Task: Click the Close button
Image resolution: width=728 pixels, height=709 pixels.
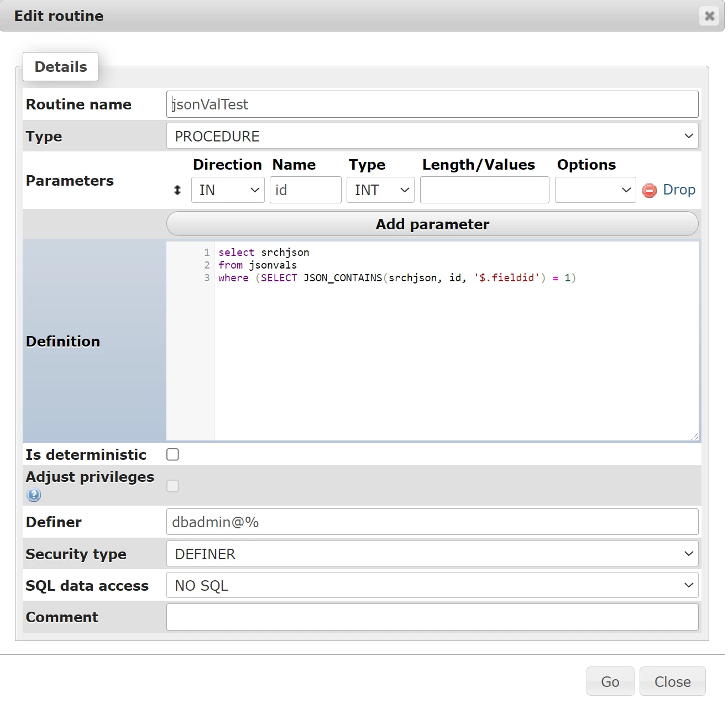Action: [x=673, y=681]
